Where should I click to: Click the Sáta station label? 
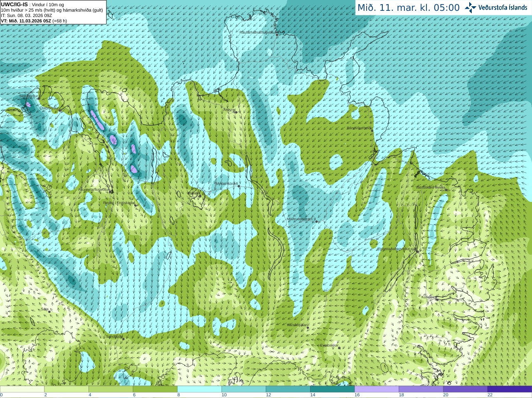45,309
